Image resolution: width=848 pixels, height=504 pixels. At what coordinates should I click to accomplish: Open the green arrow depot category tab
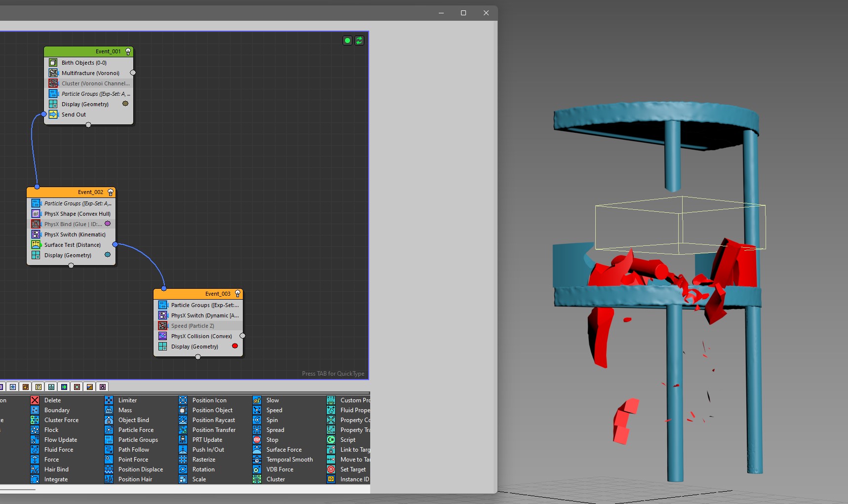click(64, 387)
